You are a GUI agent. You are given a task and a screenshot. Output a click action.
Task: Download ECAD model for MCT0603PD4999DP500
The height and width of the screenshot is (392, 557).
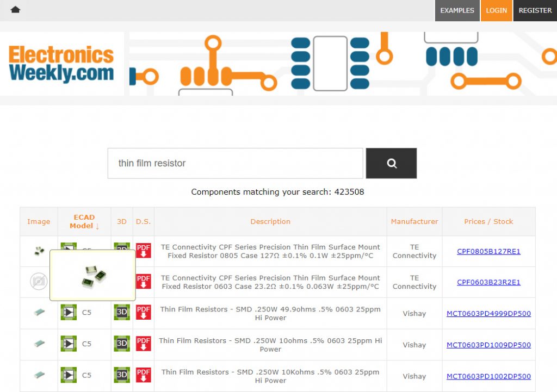pyautogui.click(x=69, y=312)
